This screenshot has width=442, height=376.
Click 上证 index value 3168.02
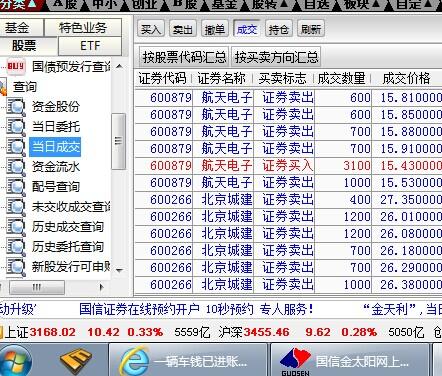tap(53, 332)
